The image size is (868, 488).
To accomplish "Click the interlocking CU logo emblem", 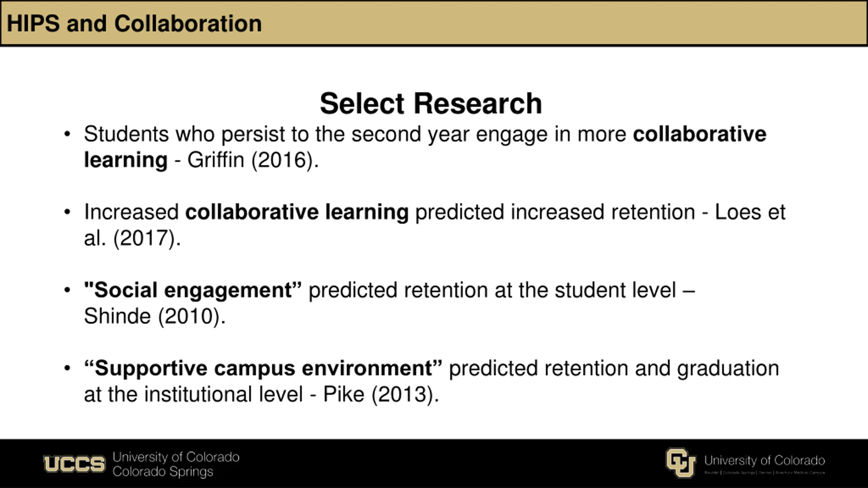I will click(x=681, y=463).
